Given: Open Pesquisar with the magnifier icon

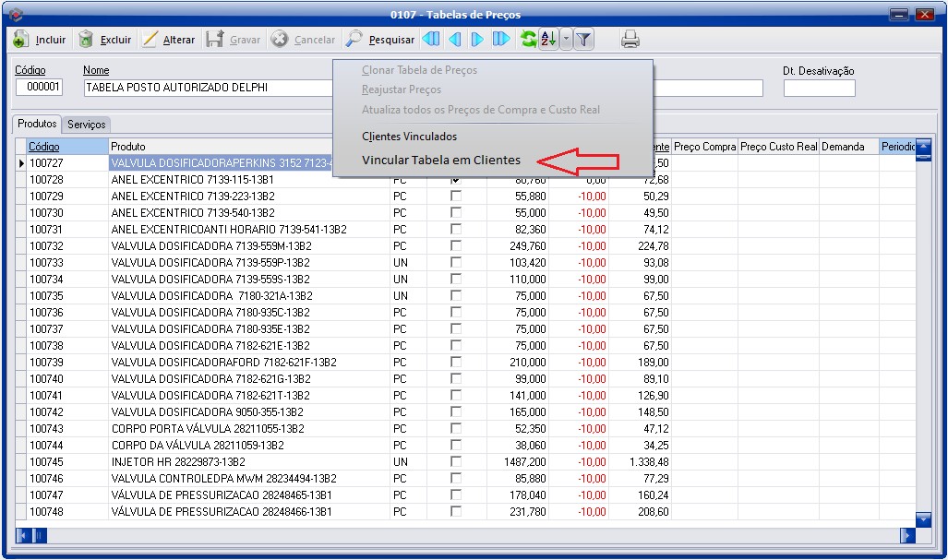Looking at the screenshot, I should [354, 40].
